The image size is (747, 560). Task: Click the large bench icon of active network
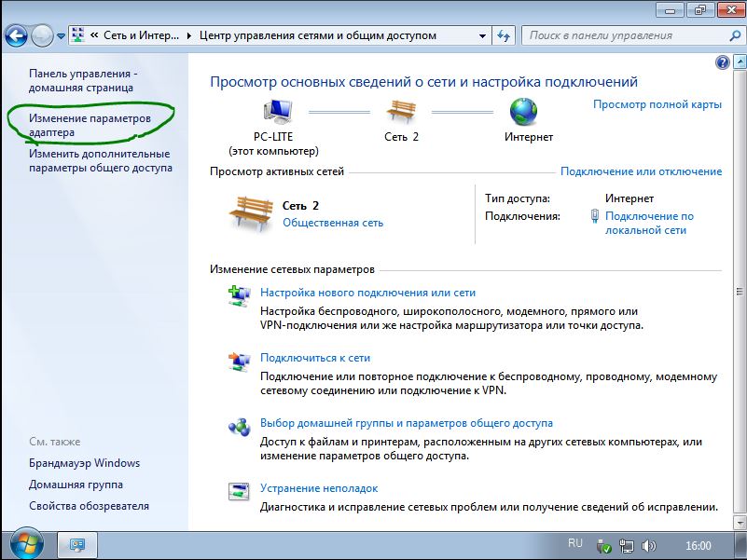coord(251,213)
